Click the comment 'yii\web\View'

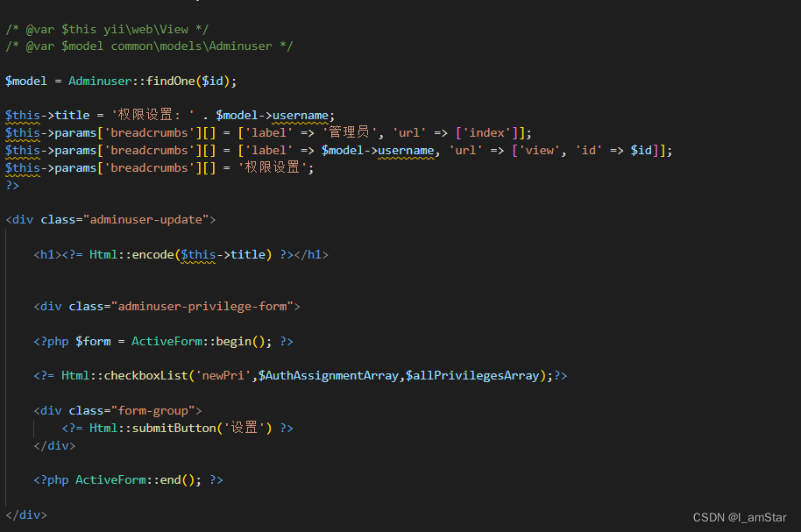[145, 30]
